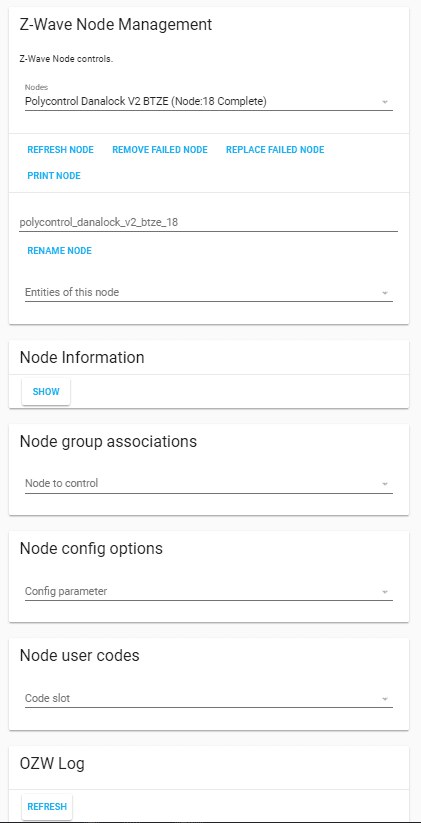Open the Code slot selector
This screenshot has height=823, width=421.
(x=208, y=699)
